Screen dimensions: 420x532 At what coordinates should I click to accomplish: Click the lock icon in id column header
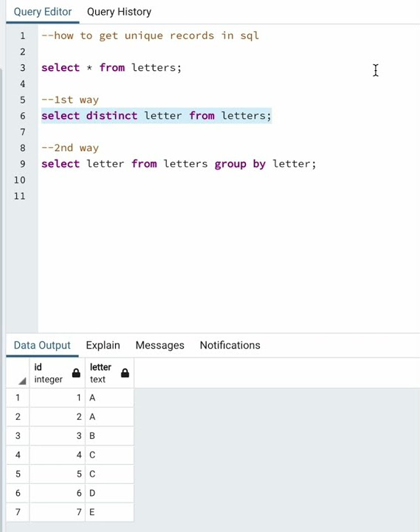click(x=76, y=373)
